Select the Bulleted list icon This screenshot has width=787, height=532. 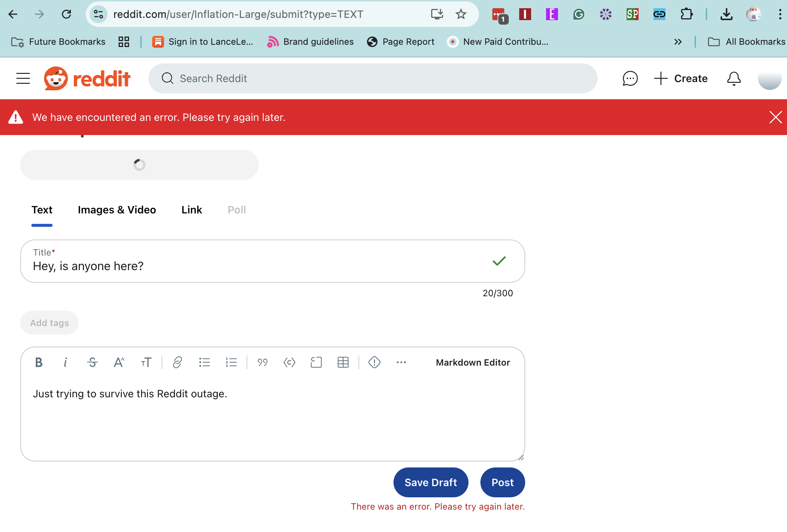click(205, 362)
